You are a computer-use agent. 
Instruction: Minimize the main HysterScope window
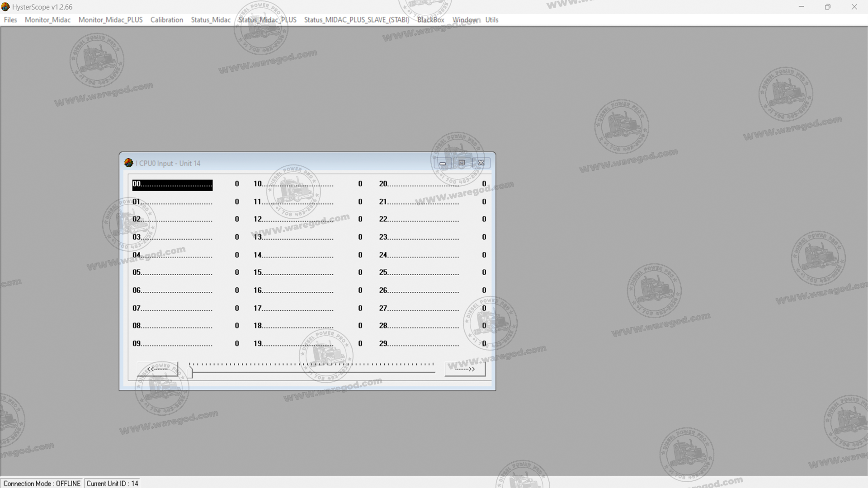coord(801,7)
